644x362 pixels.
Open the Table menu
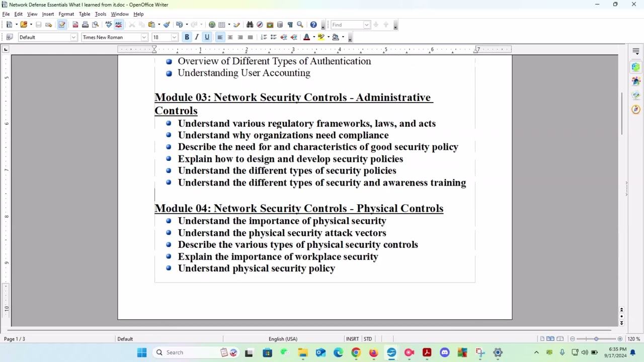pos(85,14)
